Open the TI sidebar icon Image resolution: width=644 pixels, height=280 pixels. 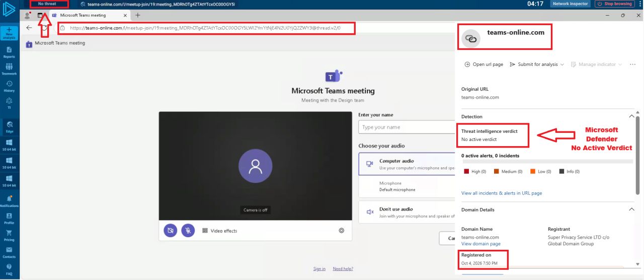pyautogui.click(x=9, y=103)
